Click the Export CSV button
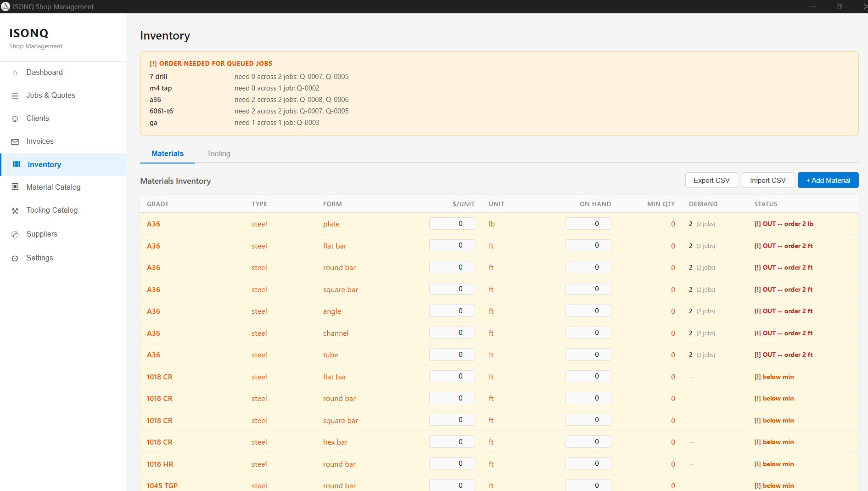This screenshot has width=868, height=491. (711, 180)
